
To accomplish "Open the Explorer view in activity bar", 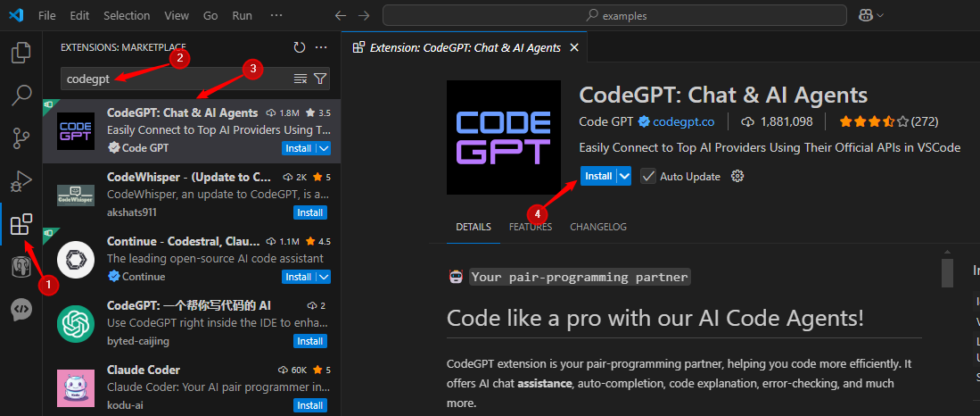I will pyautogui.click(x=21, y=53).
